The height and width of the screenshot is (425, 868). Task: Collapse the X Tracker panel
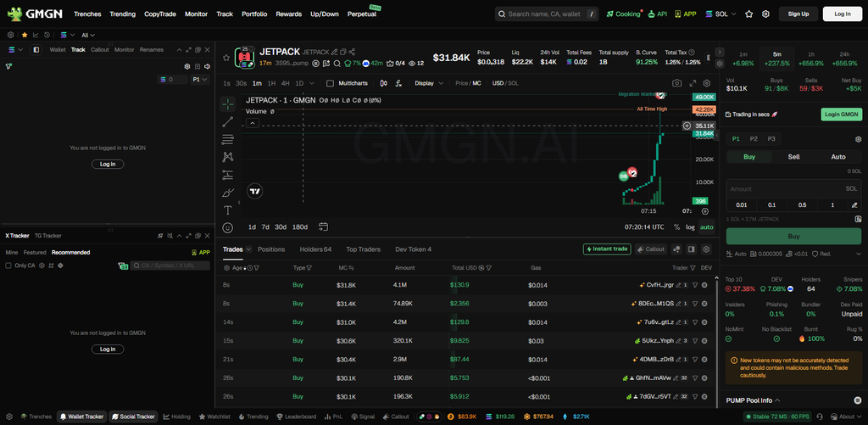(x=180, y=236)
